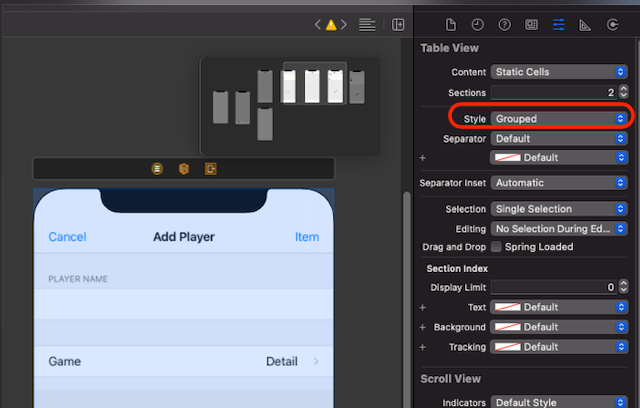Viewport: 640px width, 408px height.
Task: Add variation for Text color plus
Action: tap(423, 307)
